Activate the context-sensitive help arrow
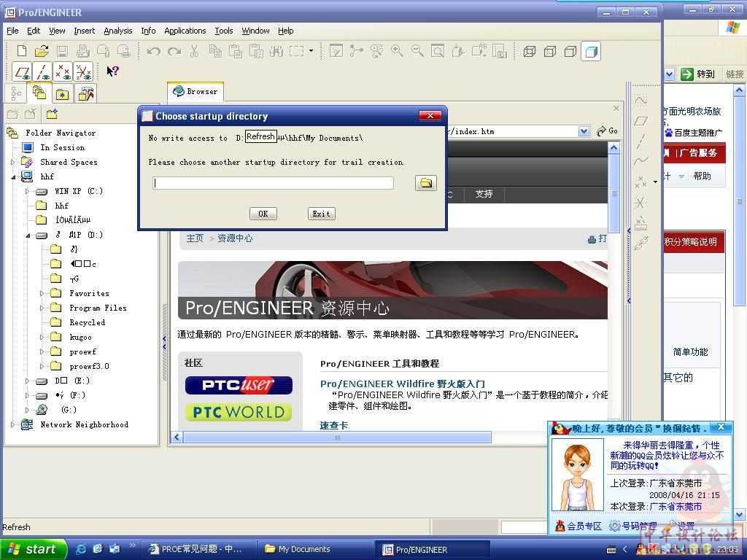 (x=113, y=71)
